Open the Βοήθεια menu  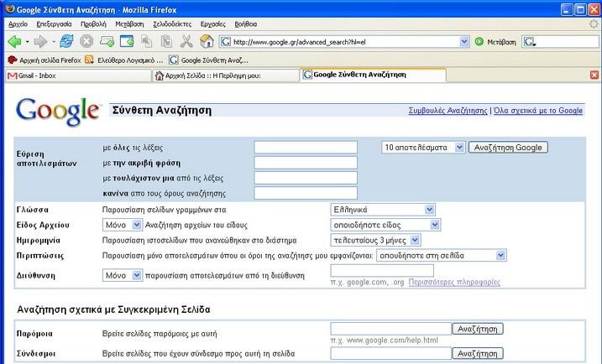click(x=246, y=23)
